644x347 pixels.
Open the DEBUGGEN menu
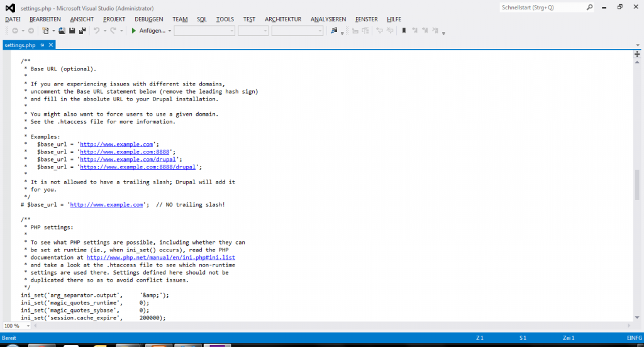148,19
